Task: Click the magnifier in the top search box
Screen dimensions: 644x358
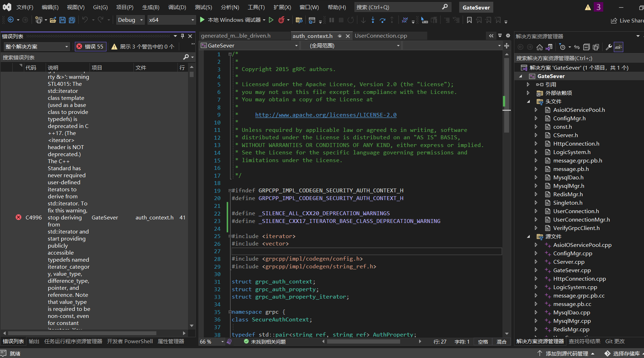Action: [445, 7]
